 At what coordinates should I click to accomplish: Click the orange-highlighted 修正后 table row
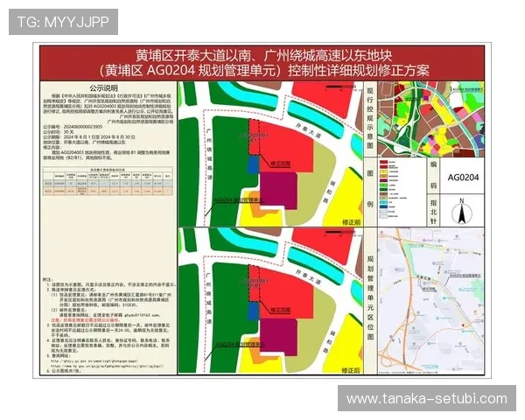108,191
